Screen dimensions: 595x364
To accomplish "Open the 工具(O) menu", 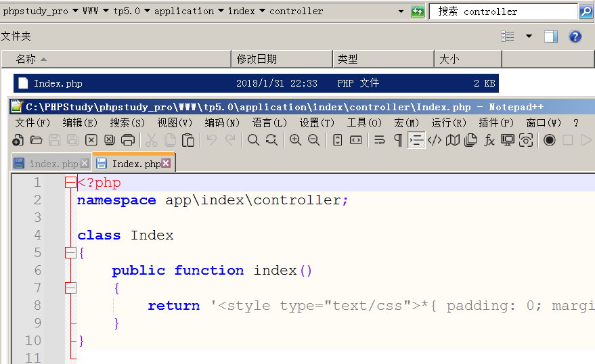I will (364, 123).
